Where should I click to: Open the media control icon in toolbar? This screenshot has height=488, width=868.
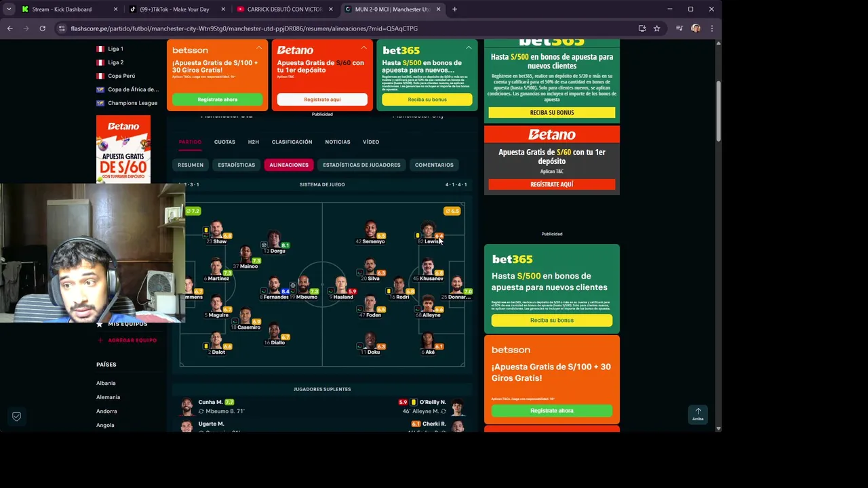(x=679, y=28)
